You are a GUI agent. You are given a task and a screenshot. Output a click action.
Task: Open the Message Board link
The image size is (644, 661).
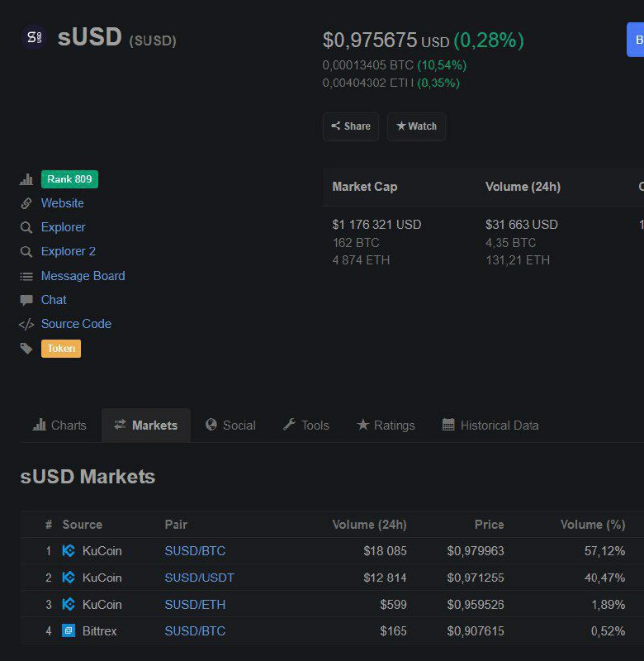(x=83, y=276)
